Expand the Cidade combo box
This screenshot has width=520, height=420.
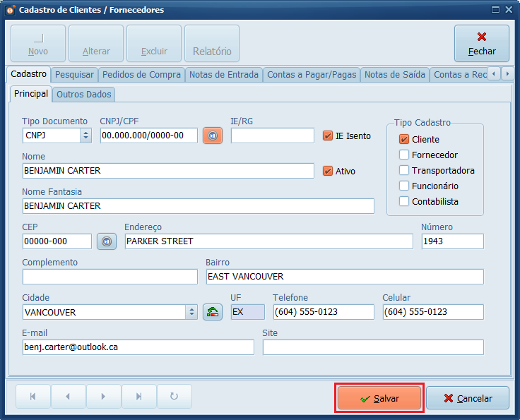(x=191, y=312)
